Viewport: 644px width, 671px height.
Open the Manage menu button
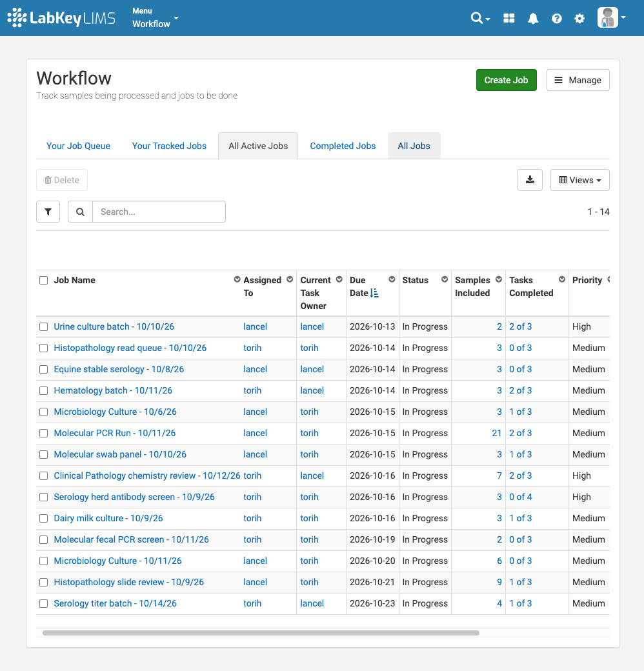click(578, 80)
